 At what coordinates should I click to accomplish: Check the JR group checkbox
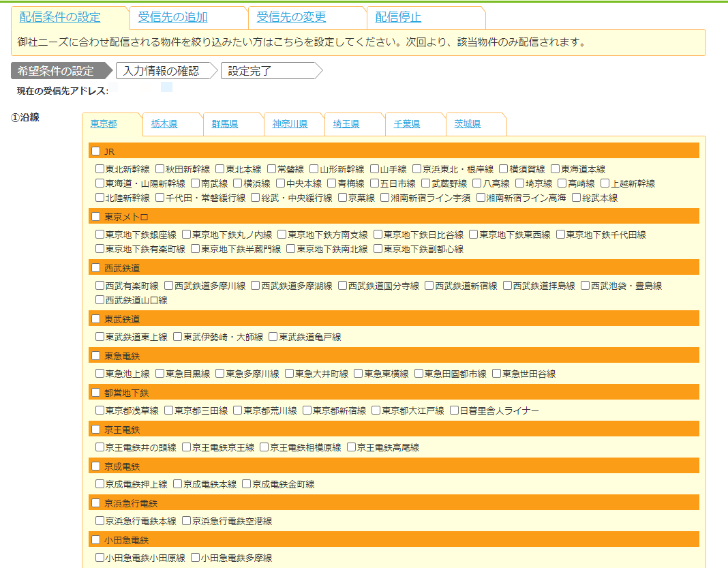point(96,151)
